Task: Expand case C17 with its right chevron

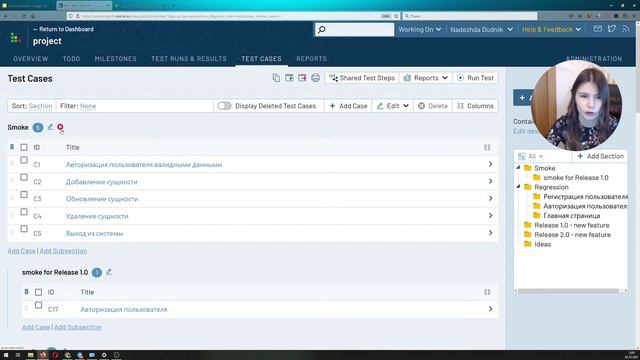Action: [x=490, y=309]
